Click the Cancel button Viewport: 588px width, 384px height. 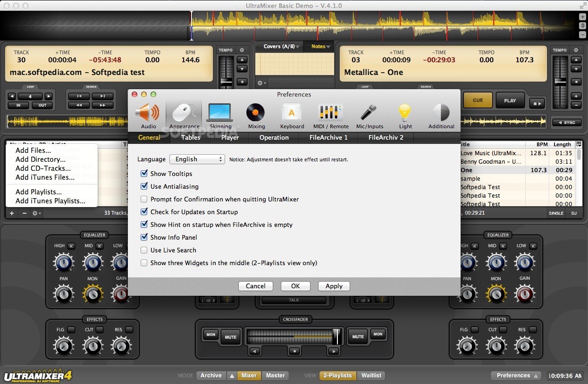click(x=256, y=286)
